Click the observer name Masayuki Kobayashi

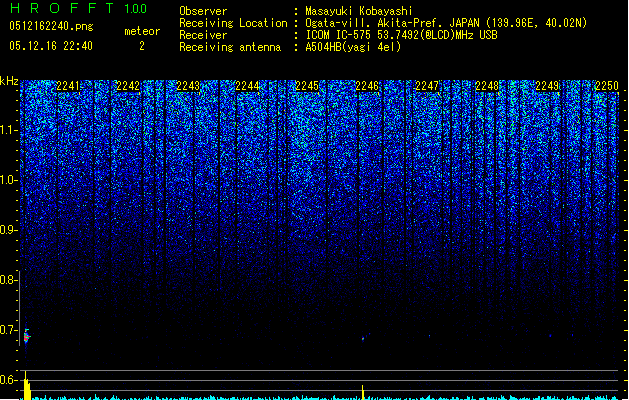point(359,11)
